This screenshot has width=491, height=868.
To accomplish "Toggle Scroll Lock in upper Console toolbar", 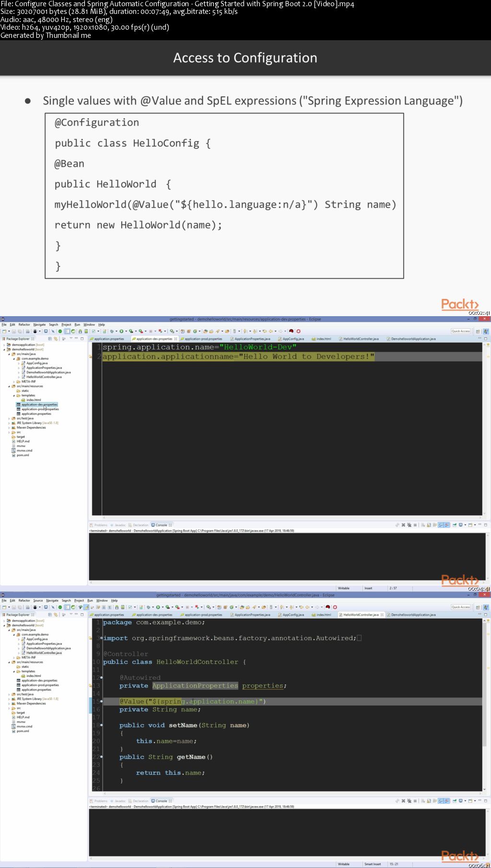I will (429, 525).
